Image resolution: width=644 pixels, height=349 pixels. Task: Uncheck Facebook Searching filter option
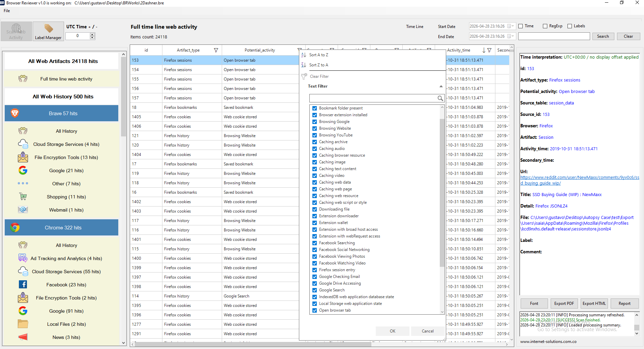(314, 243)
